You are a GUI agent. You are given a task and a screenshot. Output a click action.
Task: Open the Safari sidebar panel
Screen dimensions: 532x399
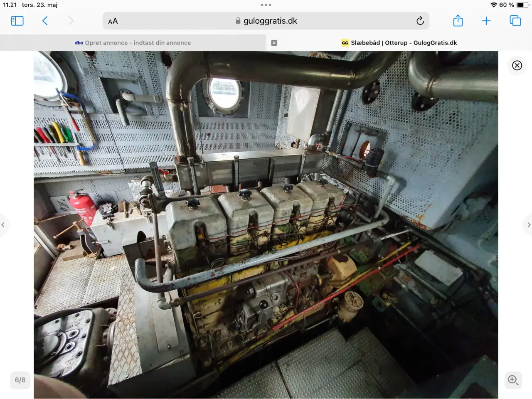[17, 21]
